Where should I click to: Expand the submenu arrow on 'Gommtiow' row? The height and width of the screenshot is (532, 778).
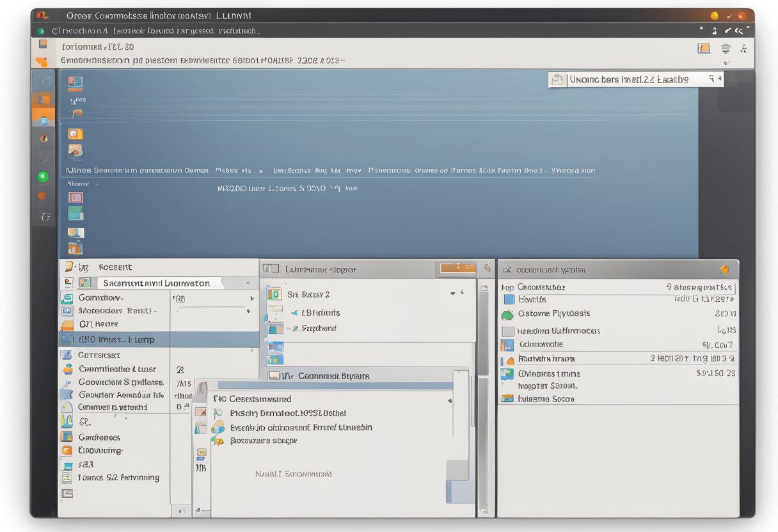click(251, 299)
